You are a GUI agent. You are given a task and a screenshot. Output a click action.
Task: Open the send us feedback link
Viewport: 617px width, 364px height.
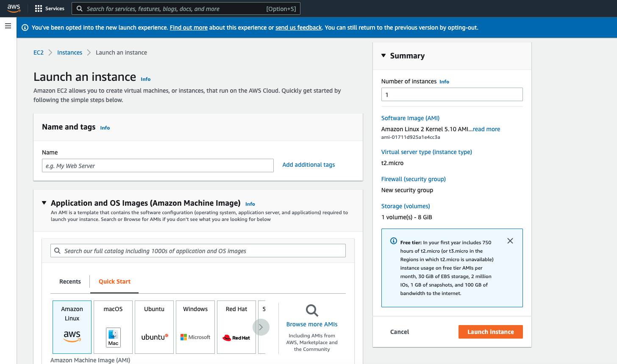pos(299,28)
